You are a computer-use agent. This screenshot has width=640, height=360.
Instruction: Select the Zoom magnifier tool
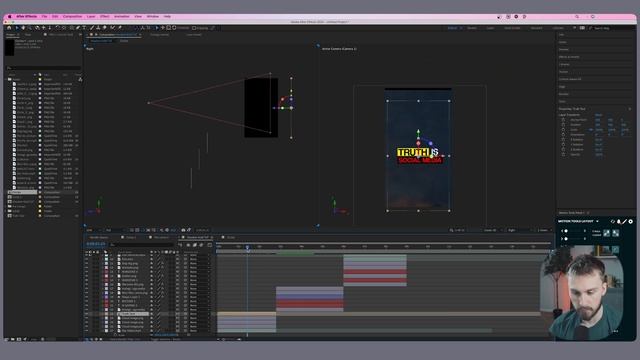tap(30, 28)
